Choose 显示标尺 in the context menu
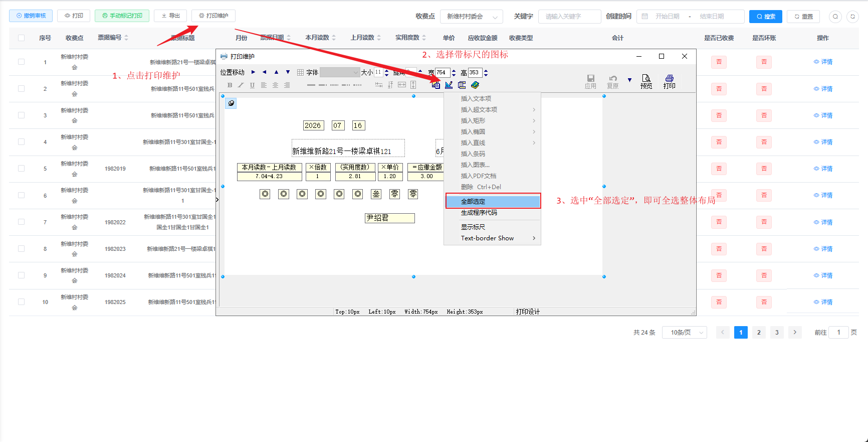Image resolution: width=868 pixels, height=442 pixels. [x=493, y=227]
